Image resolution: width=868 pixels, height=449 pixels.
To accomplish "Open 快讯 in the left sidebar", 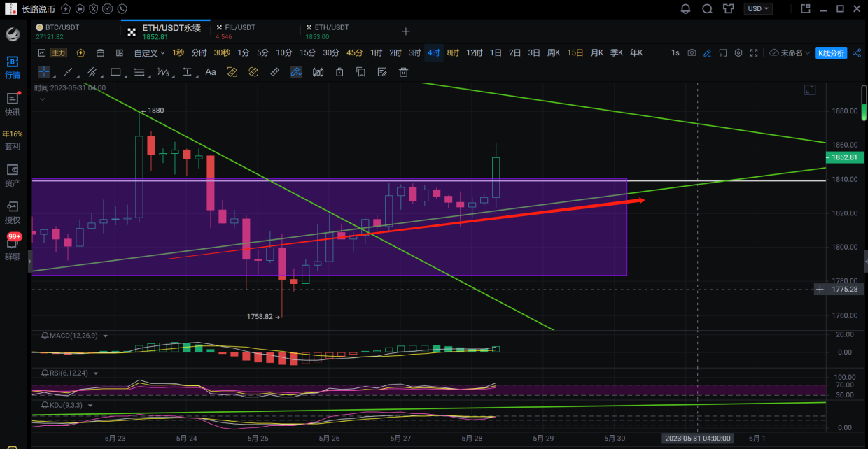I will (x=13, y=105).
